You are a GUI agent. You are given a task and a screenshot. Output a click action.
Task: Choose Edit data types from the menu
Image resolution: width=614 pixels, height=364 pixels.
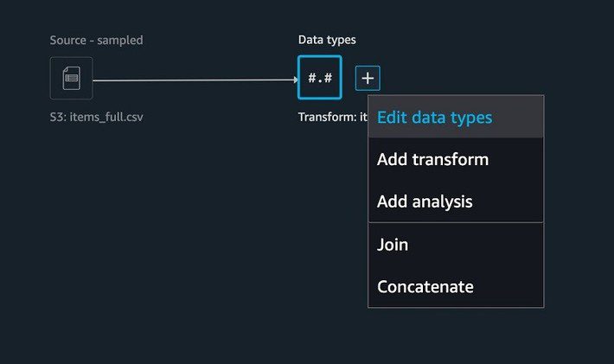pos(456,117)
